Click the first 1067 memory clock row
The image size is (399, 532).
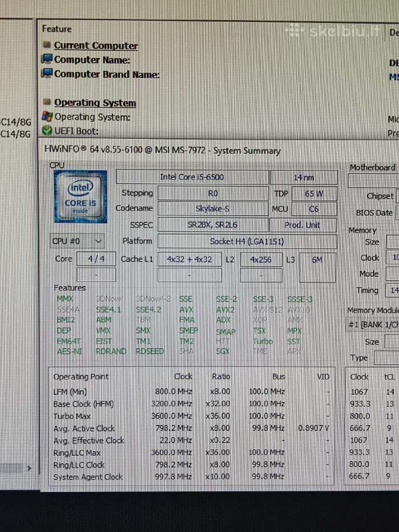(372, 392)
